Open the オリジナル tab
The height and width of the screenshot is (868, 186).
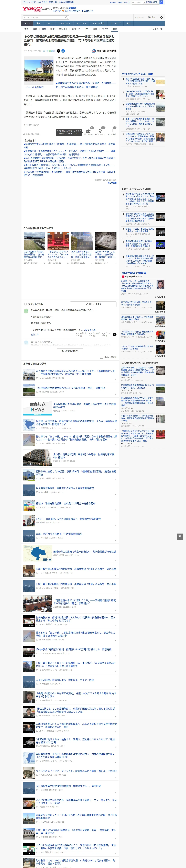click(x=81, y=23)
